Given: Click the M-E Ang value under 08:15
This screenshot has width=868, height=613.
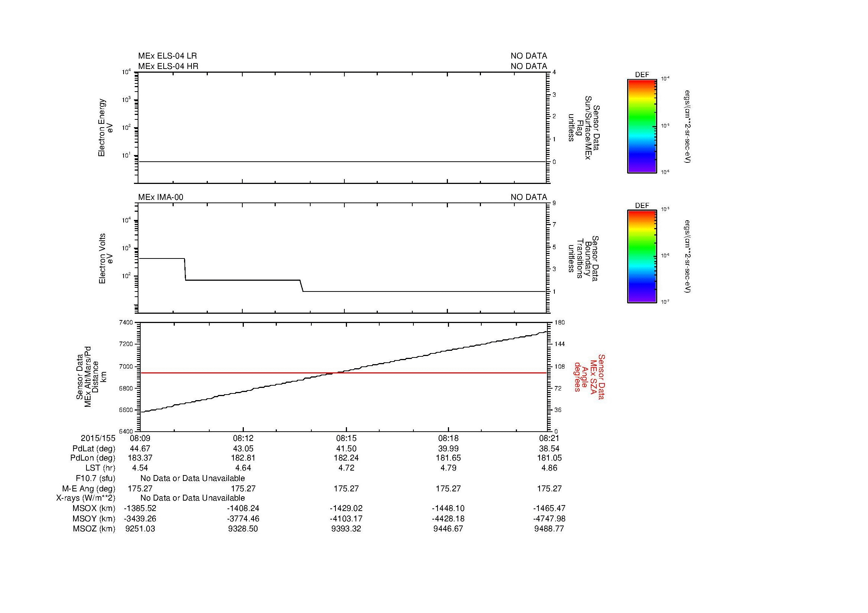Looking at the screenshot, I should (346, 488).
